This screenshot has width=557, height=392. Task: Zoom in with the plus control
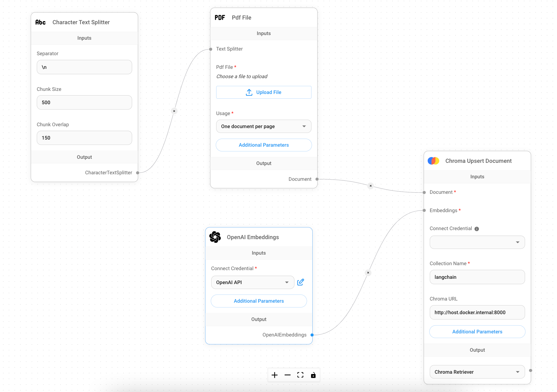[274, 375]
